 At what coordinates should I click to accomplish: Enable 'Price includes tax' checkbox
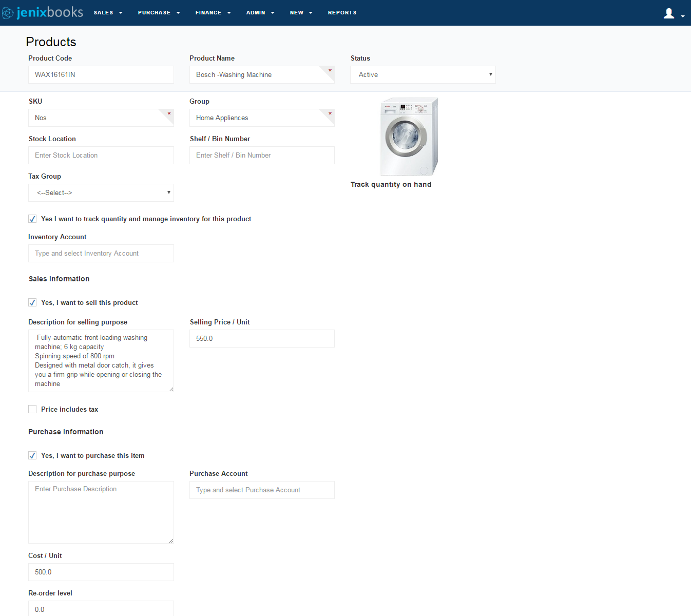point(32,409)
